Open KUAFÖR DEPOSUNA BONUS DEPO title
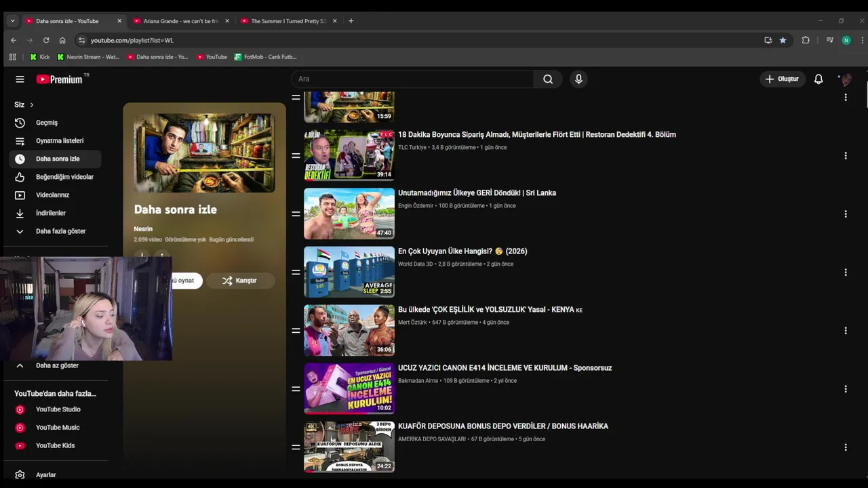This screenshot has height=488, width=868. 503,426
